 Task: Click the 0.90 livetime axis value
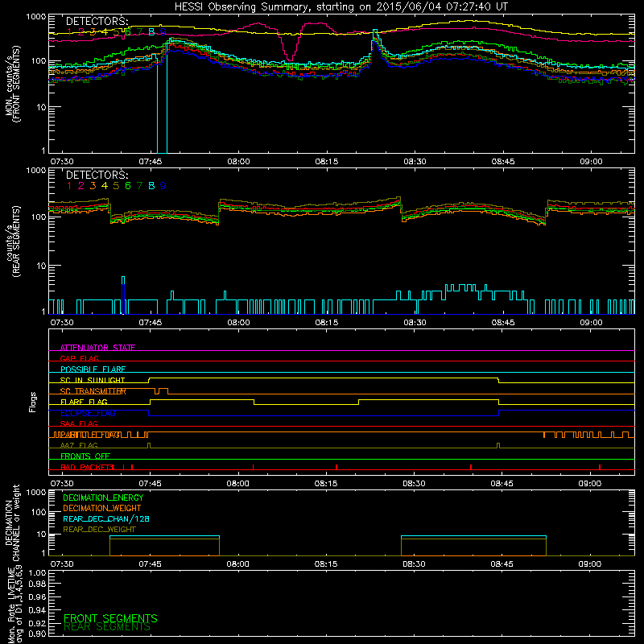click(37, 634)
